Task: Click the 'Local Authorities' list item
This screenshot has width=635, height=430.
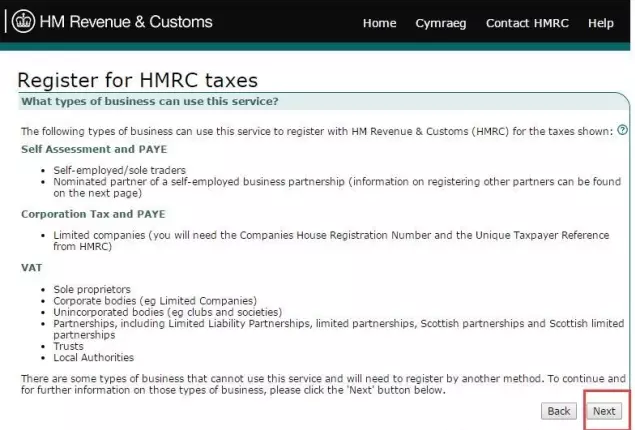Action: point(93,357)
